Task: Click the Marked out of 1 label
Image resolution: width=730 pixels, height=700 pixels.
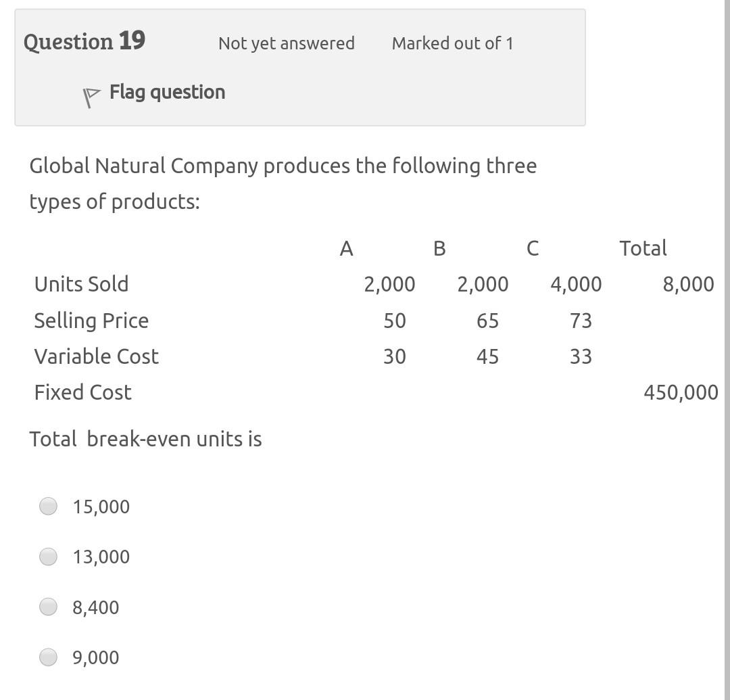Action: (x=452, y=43)
